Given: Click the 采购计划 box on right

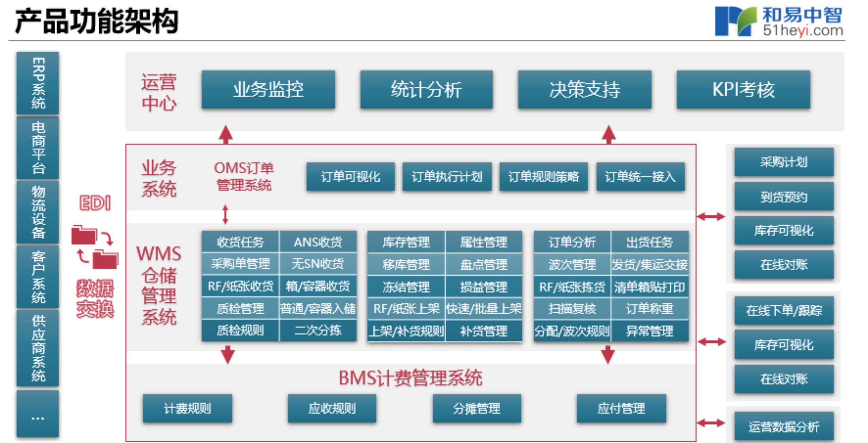Looking at the screenshot, I should point(784,162).
